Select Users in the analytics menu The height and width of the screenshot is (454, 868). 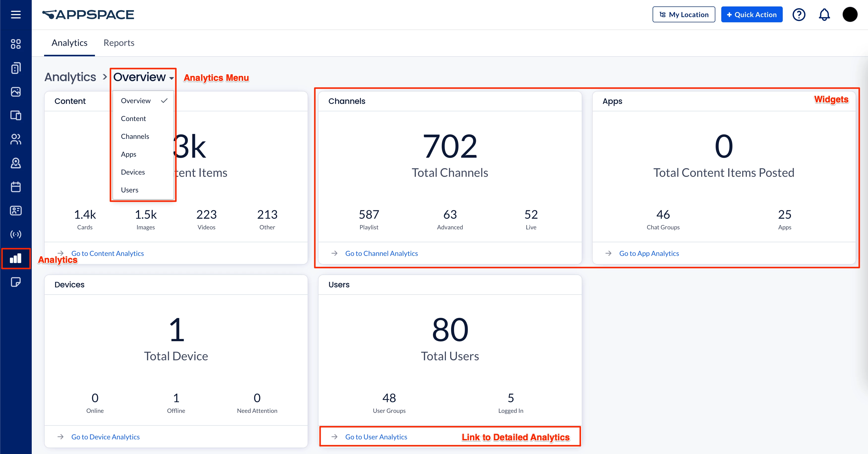[x=143, y=190]
